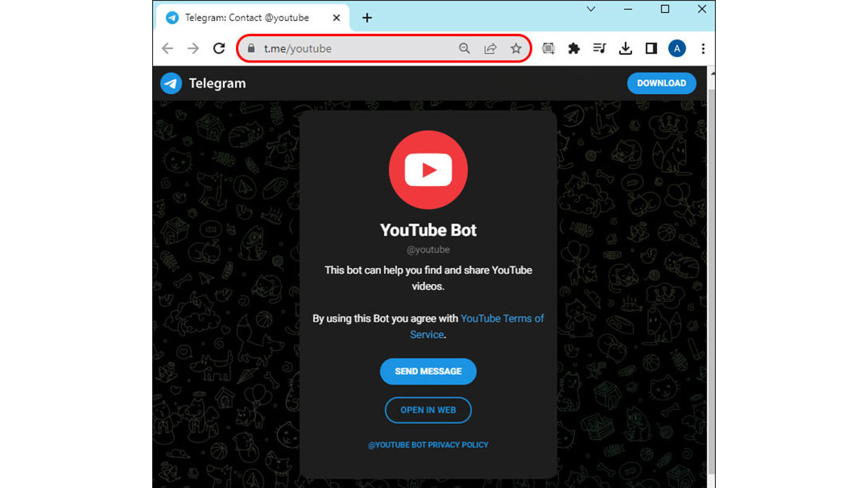Click the Telegram header title text
The height and width of the screenshot is (488, 868).
pos(217,84)
